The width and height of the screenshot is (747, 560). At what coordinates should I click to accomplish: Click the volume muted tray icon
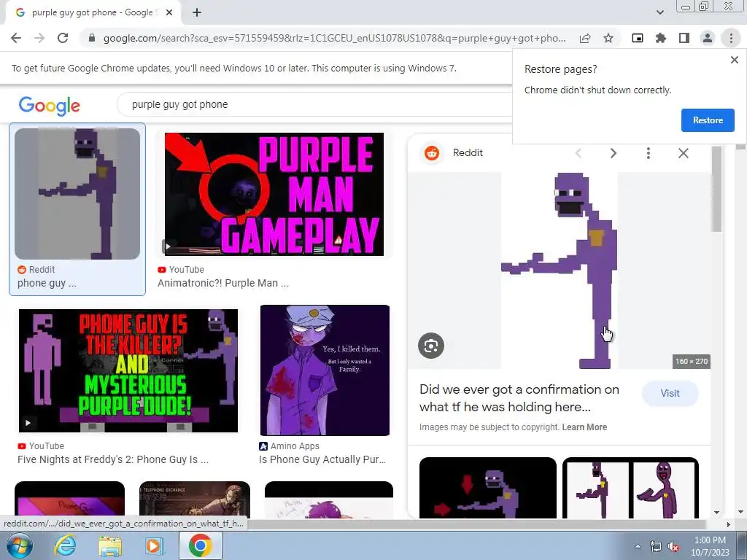tap(673, 547)
